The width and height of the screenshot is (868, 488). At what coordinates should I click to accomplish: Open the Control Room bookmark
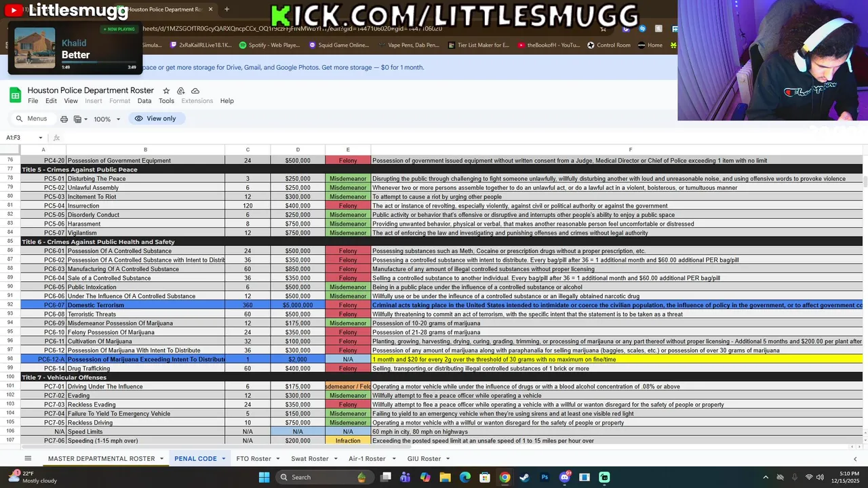pyautogui.click(x=609, y=45)
